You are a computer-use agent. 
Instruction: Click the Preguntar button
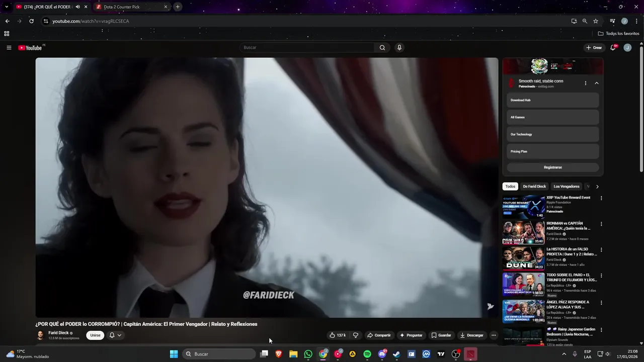point(411,335)
